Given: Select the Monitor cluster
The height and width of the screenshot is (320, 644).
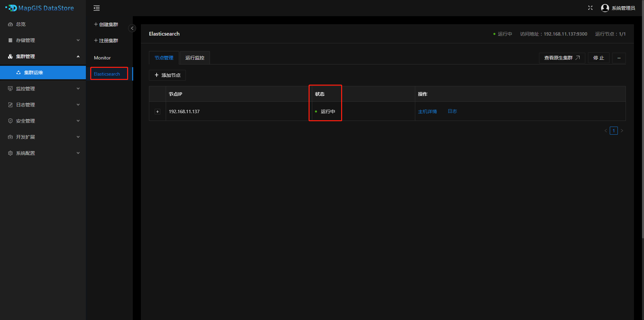Looking at the screenshot, I should coord(109,58).
